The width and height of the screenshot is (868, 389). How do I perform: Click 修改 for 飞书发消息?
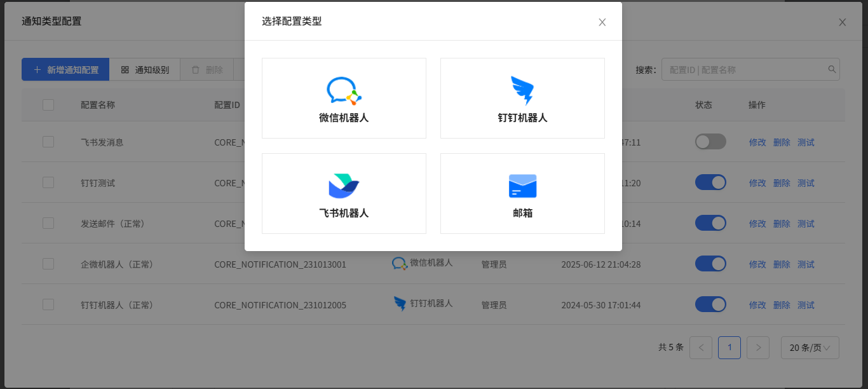pos(757,142)
